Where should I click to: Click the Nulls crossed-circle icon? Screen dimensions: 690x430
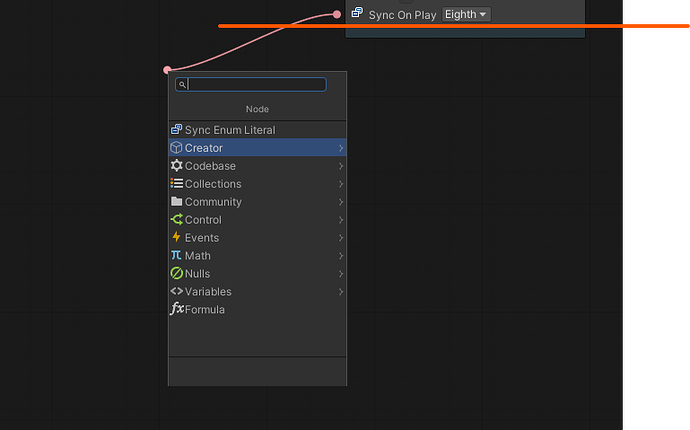(x=177, y=274)
